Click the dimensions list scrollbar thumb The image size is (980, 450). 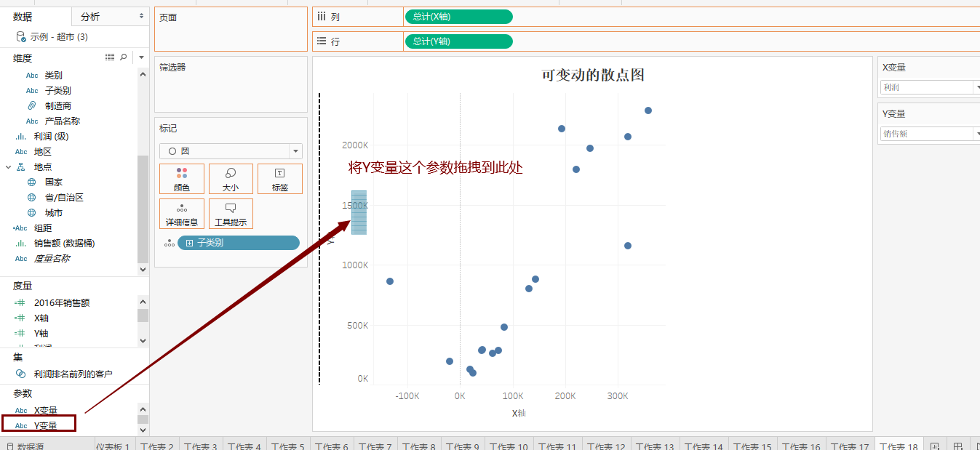(143, 209)
